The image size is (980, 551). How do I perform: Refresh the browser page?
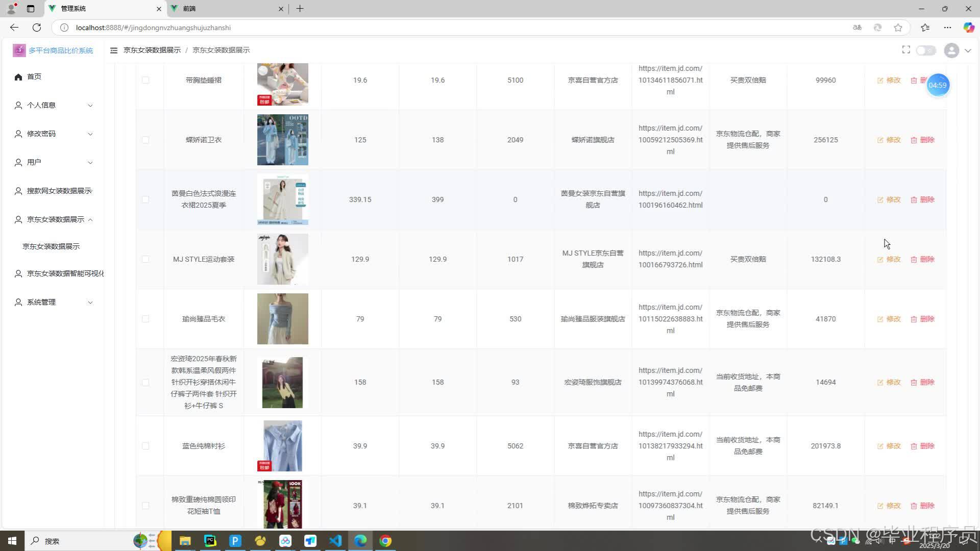(37, 28)
